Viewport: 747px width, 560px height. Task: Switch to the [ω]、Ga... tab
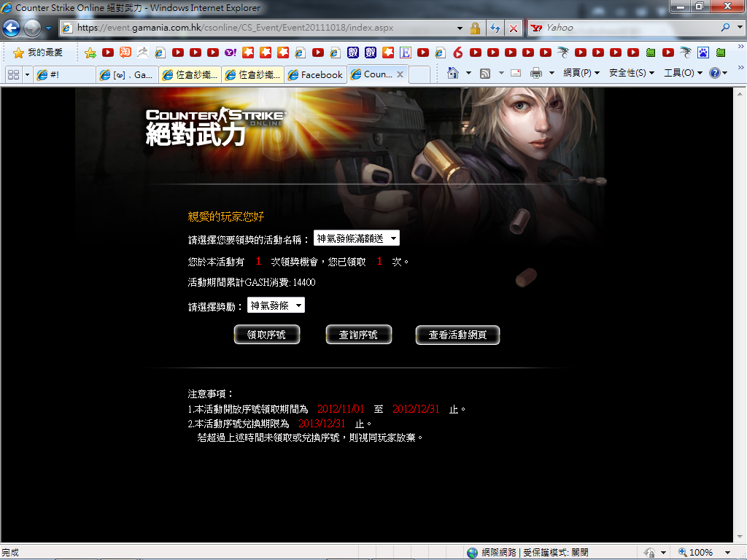pyautogui.click(x=127, y=75)
